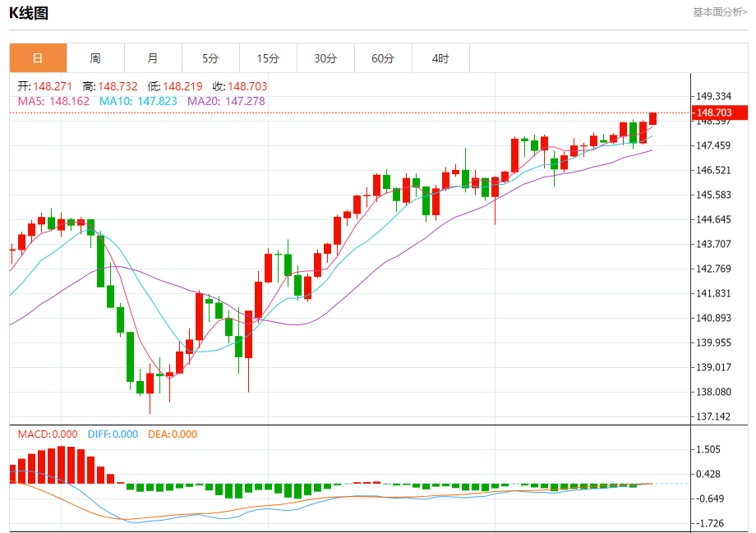756x533 pixels.
Task: Select the 日 daily chart tab
Action: coord(38,58)
